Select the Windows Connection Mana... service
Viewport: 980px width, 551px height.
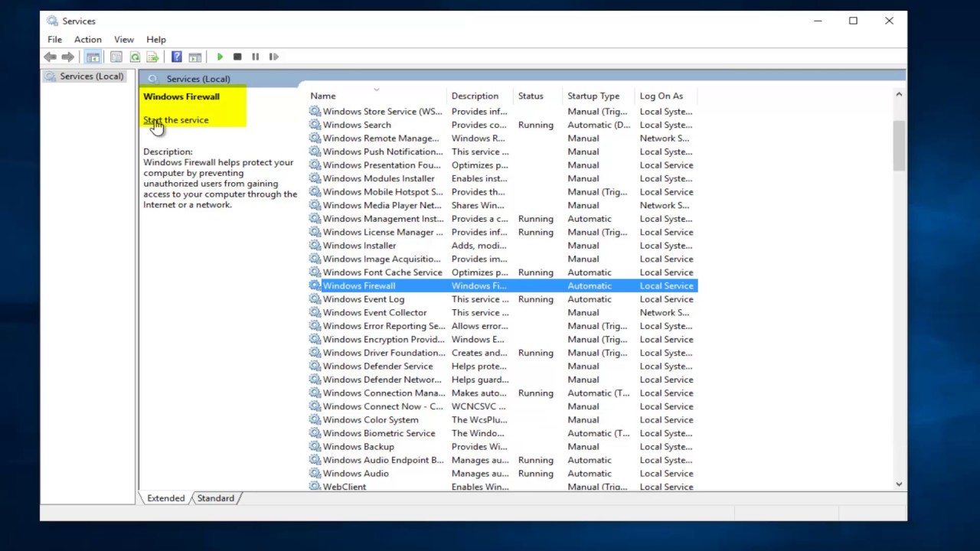[x=502, y=393]
